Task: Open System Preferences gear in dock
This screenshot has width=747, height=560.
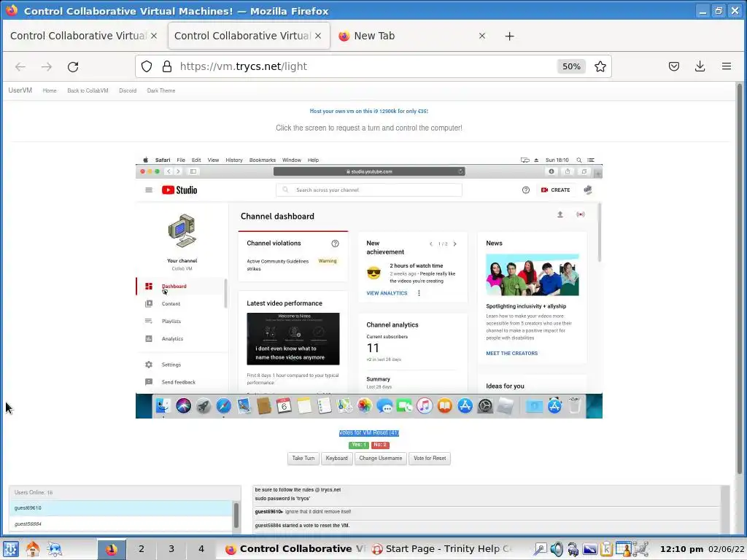Action: 485,406
